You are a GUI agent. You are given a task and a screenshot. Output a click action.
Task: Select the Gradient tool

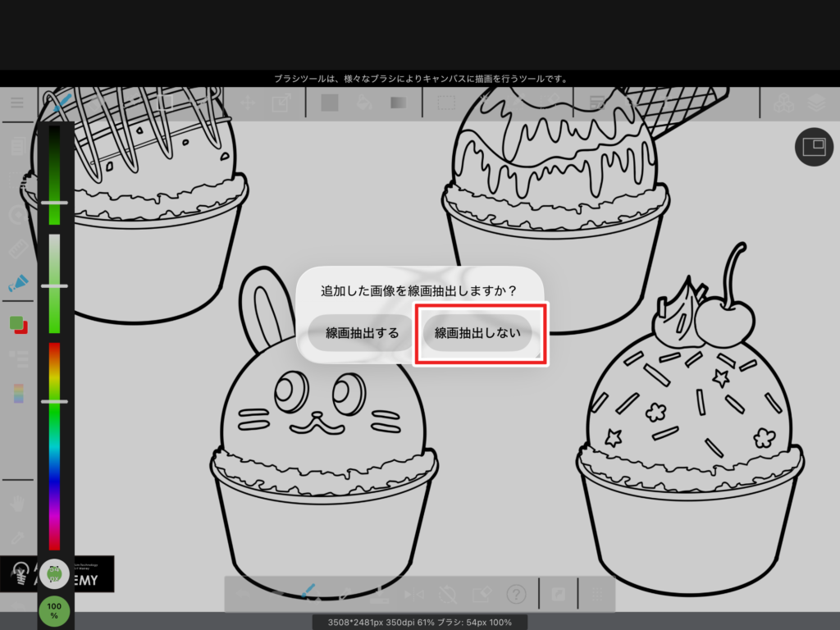tap(399, 103)
